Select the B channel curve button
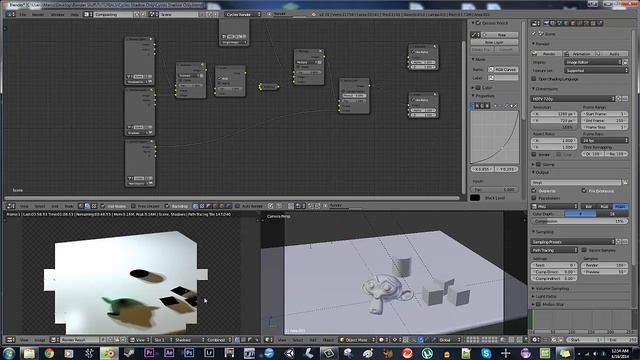 487,106
